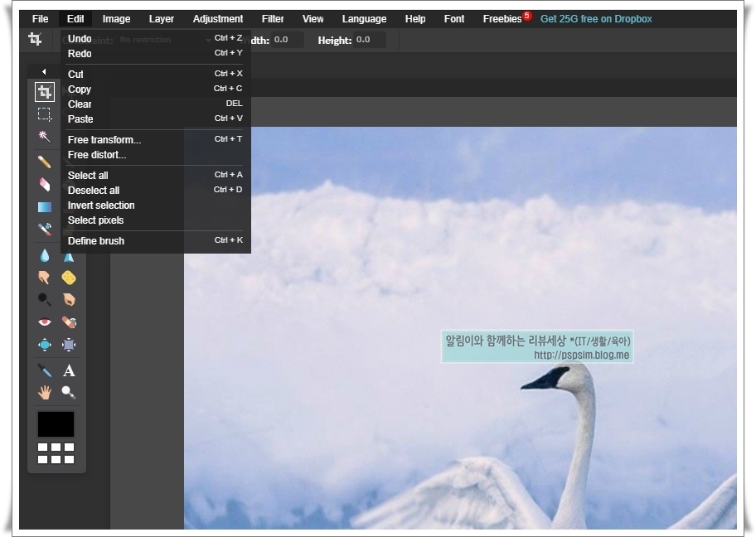Open the Freebies menu

(x=502, y=19)
